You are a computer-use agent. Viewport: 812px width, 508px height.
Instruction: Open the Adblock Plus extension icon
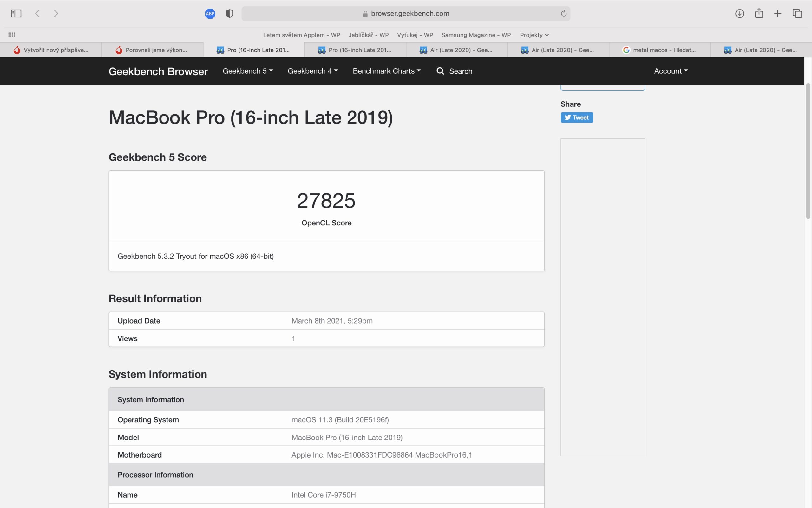(210, 13)
